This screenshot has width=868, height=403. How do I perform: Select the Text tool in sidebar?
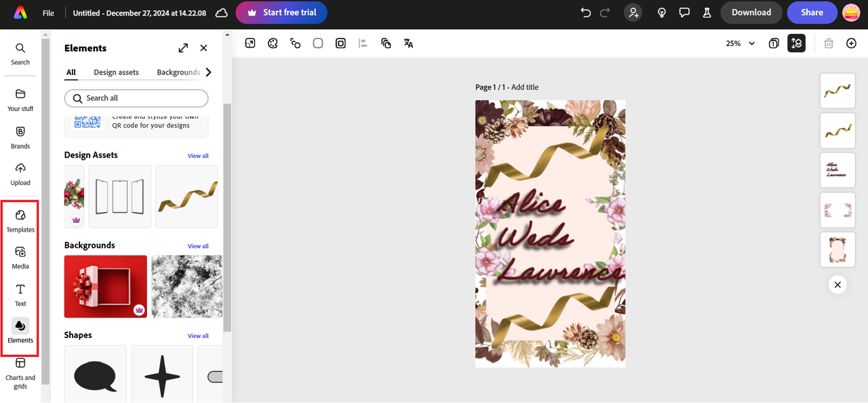pos(20,295)
